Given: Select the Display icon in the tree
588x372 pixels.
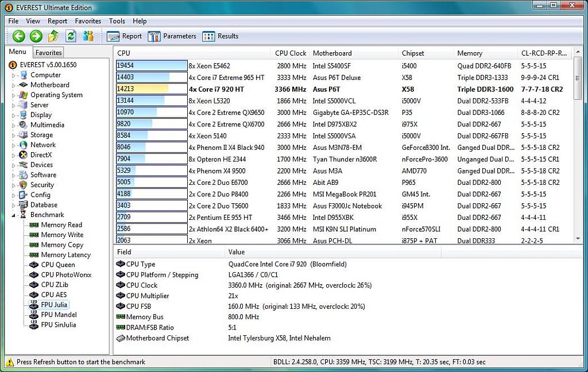Looking at the screenshot, I should (23, 115).
